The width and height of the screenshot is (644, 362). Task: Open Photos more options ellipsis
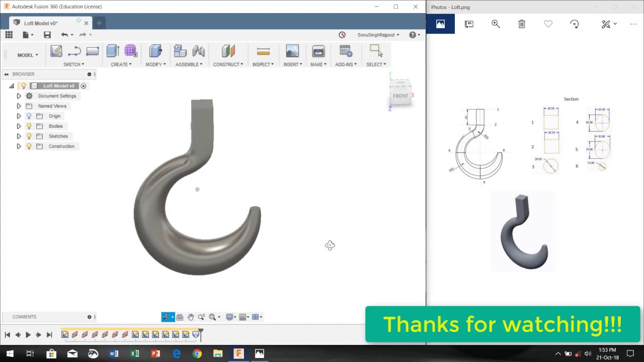pos(633,24)
